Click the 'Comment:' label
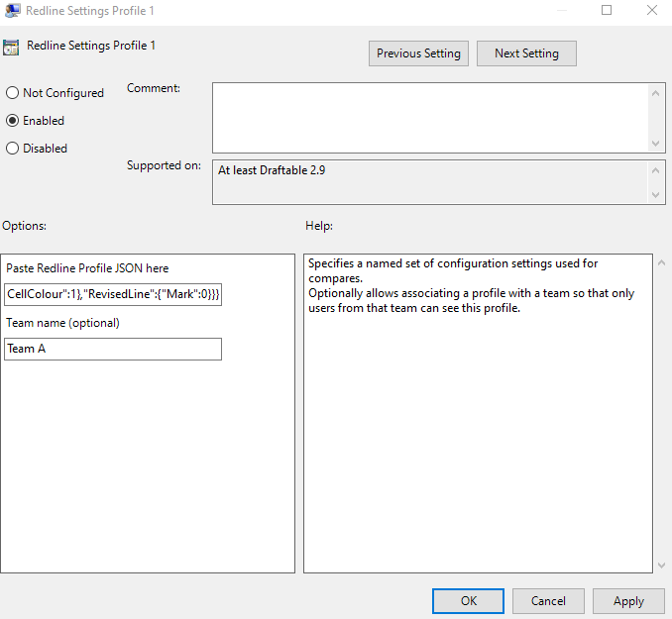Viewport: 672px width, 619px height. pyautogui.click(x=154, y=88)
